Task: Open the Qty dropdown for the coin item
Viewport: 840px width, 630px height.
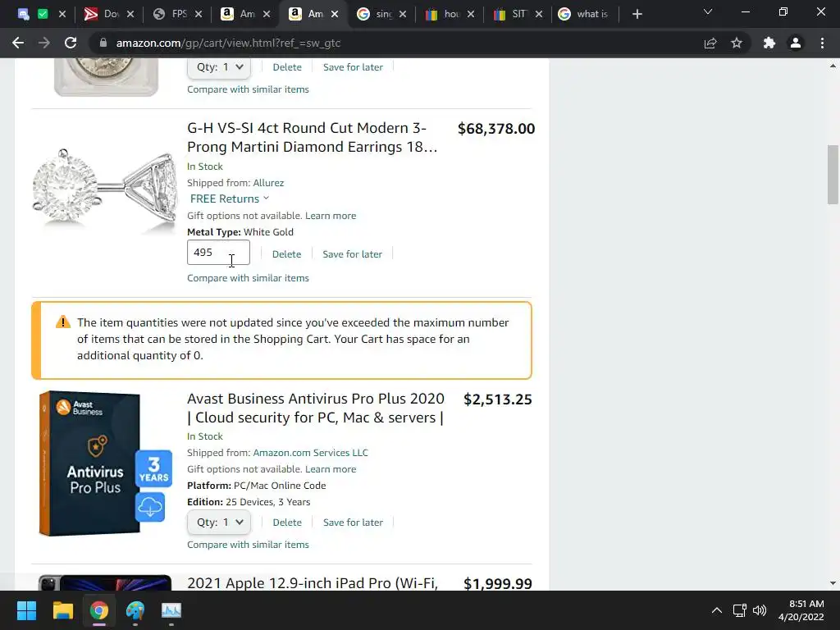Action: tap(218, 67)
